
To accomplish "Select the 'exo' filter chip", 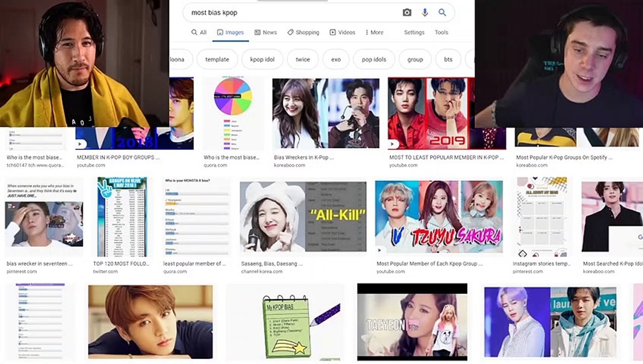I will tap(336, 59).
